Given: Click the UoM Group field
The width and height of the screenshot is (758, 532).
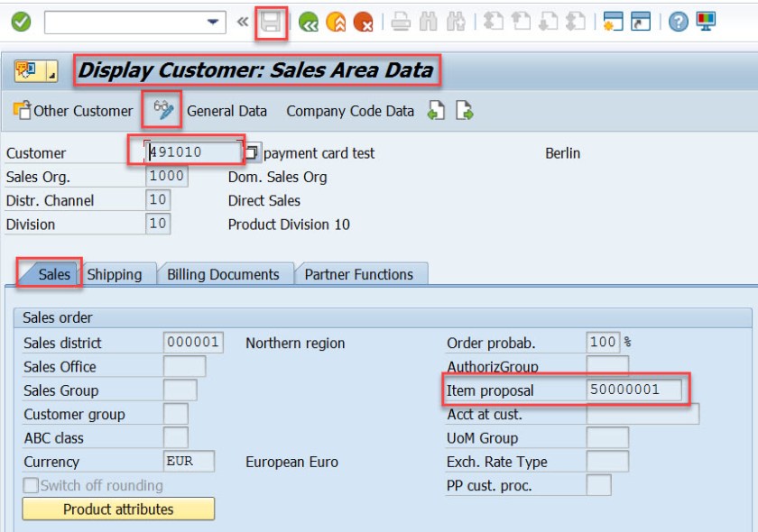Looking at the screenshot, I should point(607,437).
